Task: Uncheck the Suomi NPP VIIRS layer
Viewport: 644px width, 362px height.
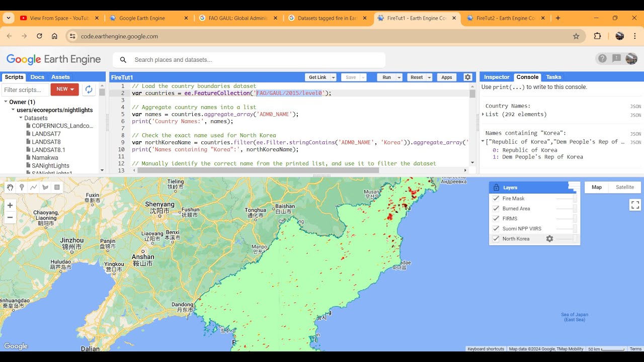Action: coord(496,229)
